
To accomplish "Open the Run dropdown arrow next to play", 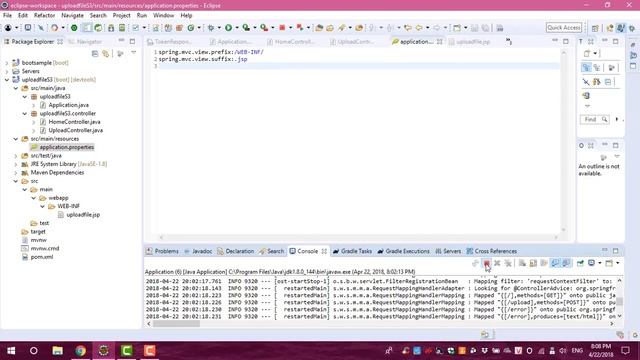I will (237, 28).
